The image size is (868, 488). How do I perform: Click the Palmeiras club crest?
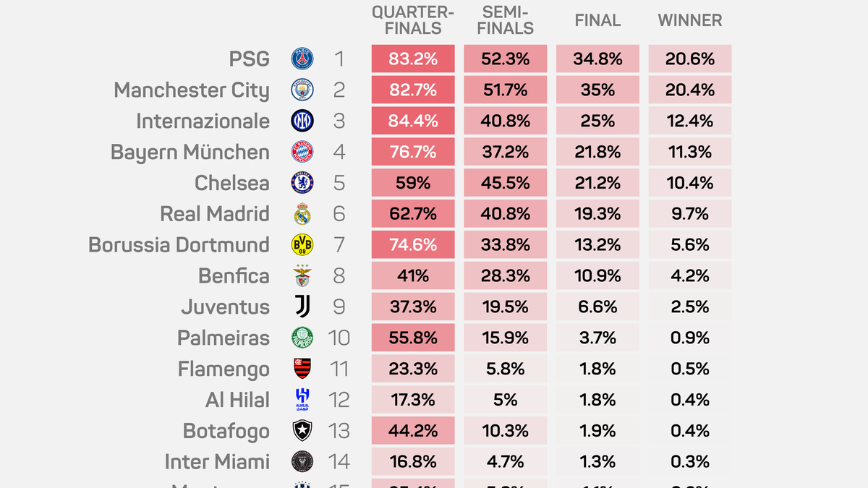[x=302, y=338]
